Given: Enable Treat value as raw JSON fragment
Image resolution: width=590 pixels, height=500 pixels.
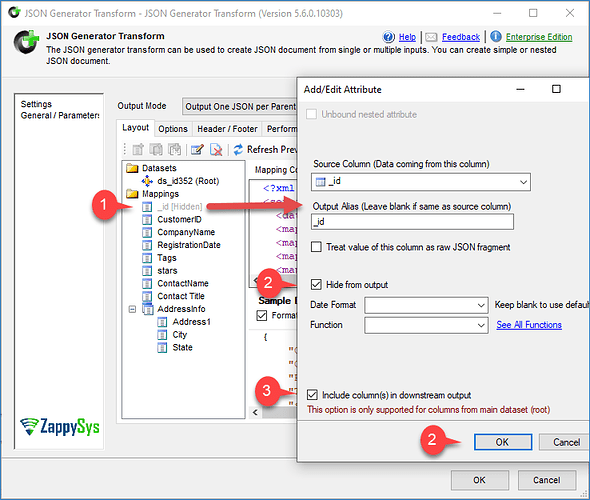Looking at the screenshot, I should 316,247.
